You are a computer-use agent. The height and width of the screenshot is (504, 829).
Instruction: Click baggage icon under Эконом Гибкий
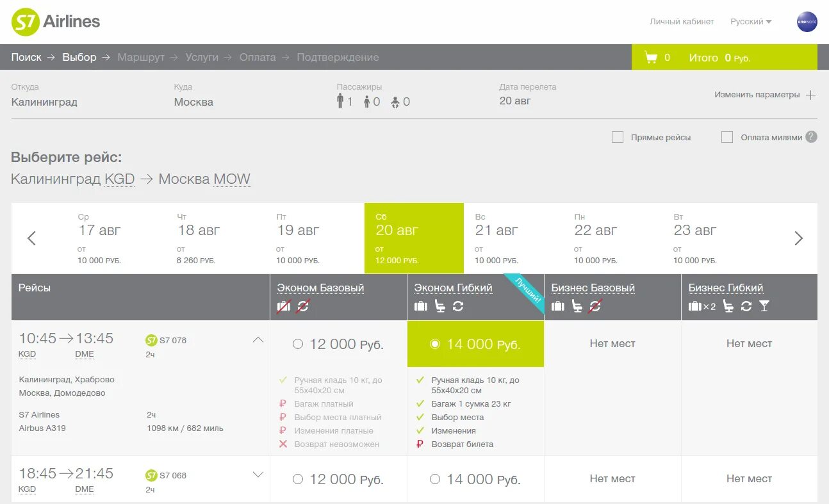click(x=421, y=306)
